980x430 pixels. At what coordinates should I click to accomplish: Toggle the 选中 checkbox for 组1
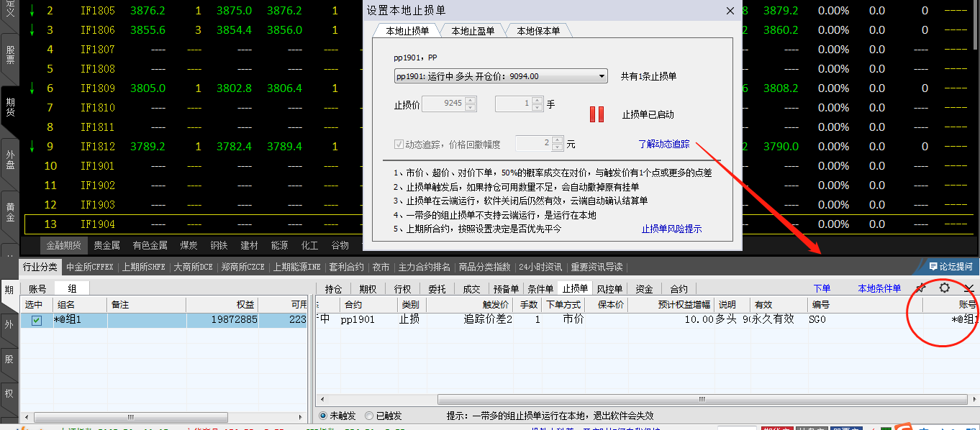point(37,320)
